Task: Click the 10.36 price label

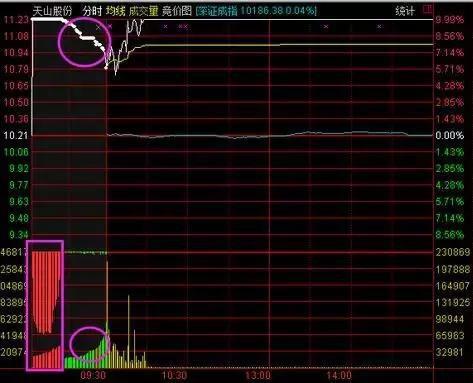Action: [x=16, y=119]
